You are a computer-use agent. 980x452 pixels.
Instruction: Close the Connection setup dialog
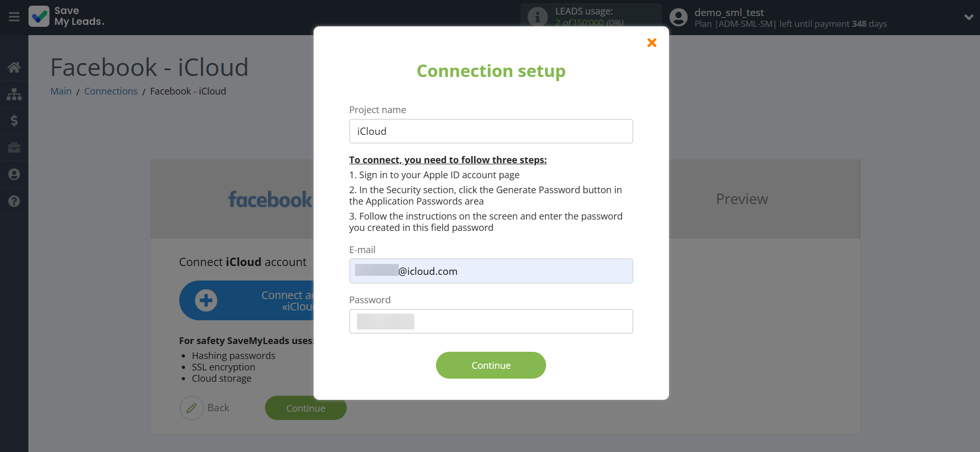pos(651,43)
